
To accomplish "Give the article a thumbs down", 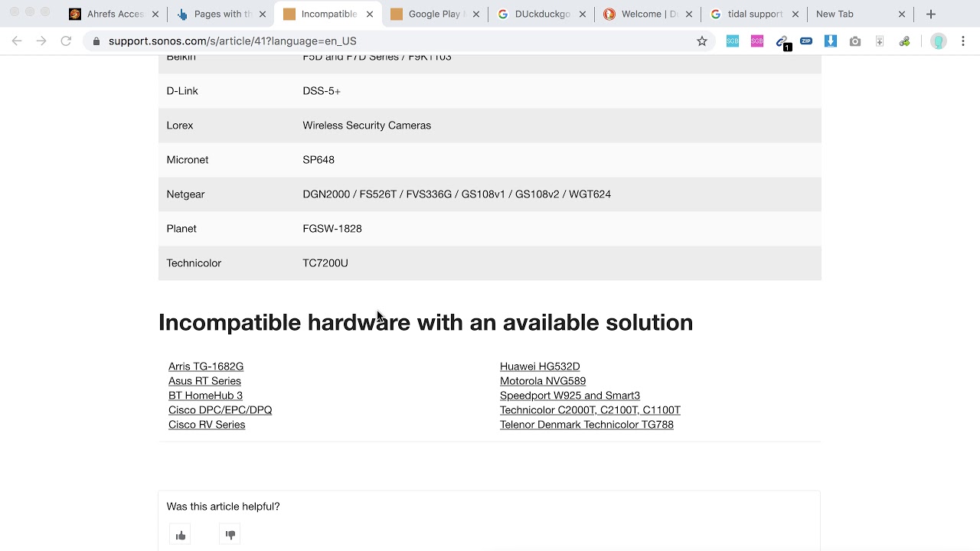I will click(x=230, y=535).
